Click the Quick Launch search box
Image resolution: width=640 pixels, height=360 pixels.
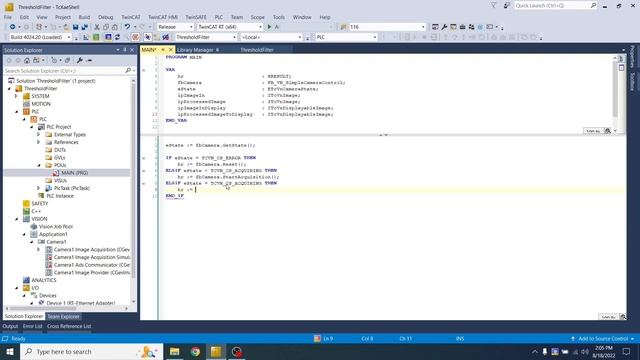552,5
